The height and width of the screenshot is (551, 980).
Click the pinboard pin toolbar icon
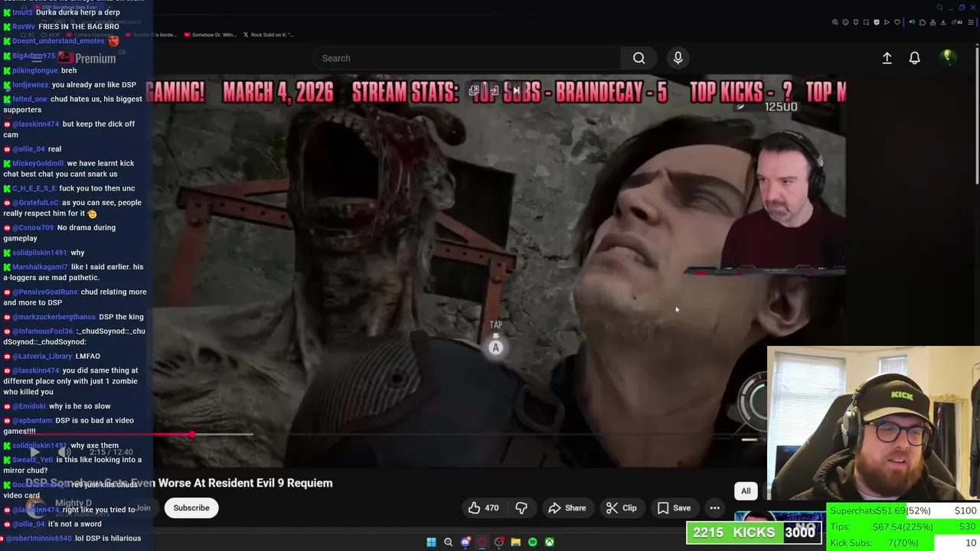pyautogui.click(x=856, y=22)
